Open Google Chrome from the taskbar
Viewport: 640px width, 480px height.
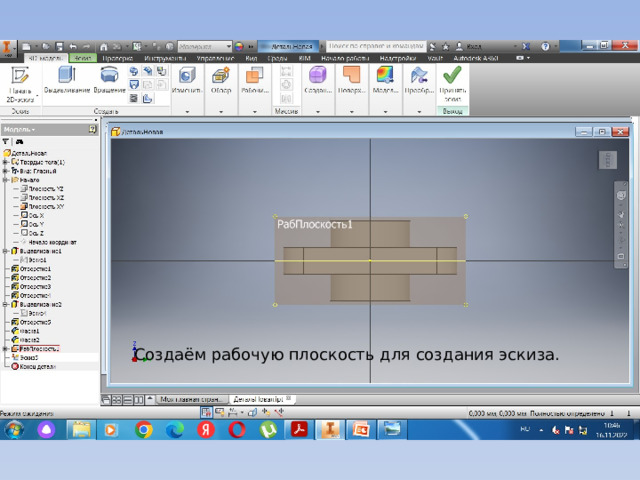(x=144, y=429)
